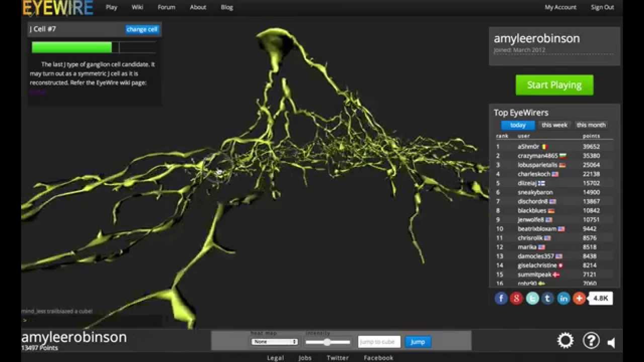Click the Top EyeWirers heading
Viewport: 644px width, 362px height.
point(521,113)
